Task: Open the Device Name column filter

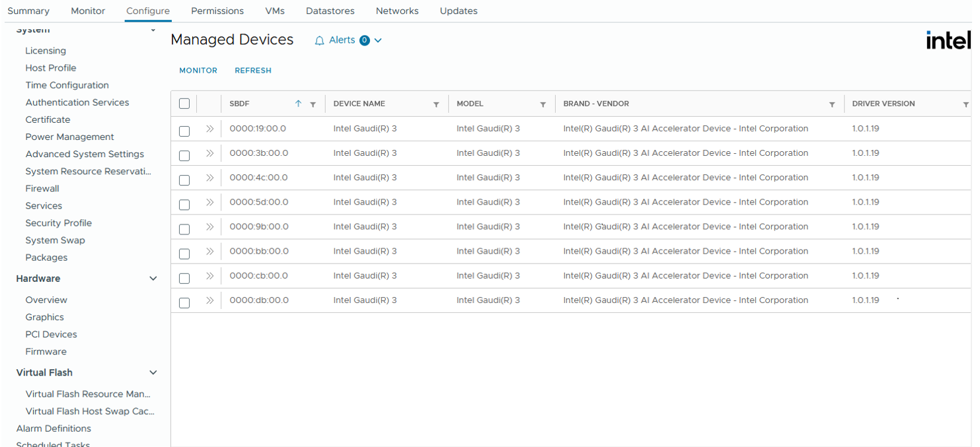Action: 436,104
